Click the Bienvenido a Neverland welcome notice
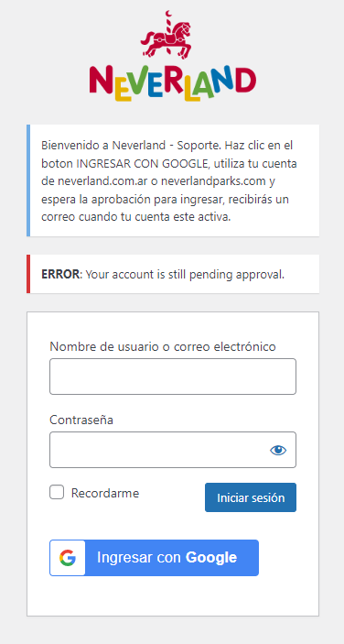 click(173, 180)
